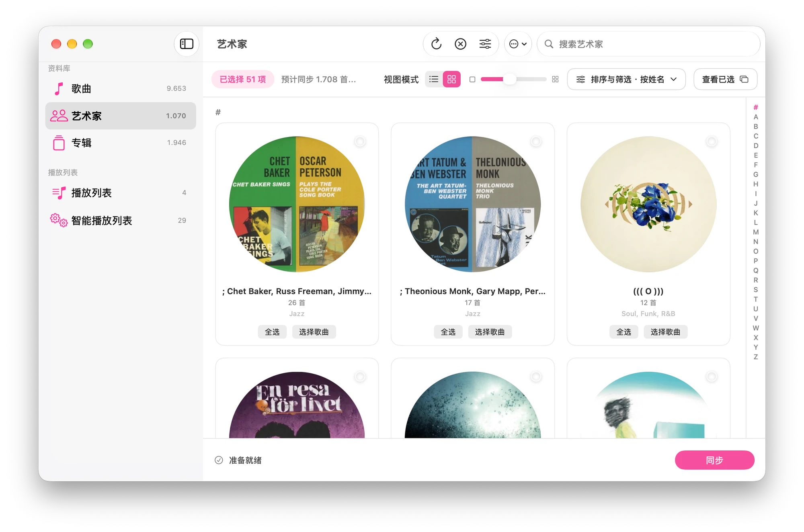Screen dimensions: 804x532
Task: Open the ellipsis more-options menu
Action: point(518,44)
